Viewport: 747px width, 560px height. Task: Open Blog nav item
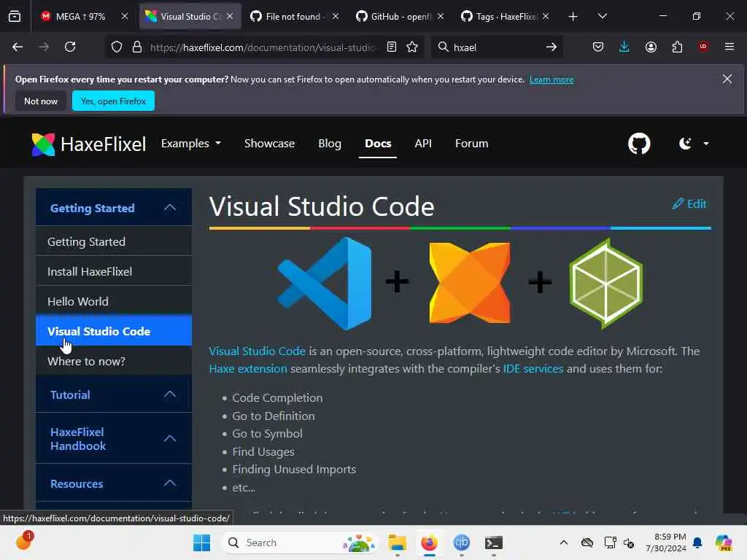pyautogui.click(x=330, y=144)
